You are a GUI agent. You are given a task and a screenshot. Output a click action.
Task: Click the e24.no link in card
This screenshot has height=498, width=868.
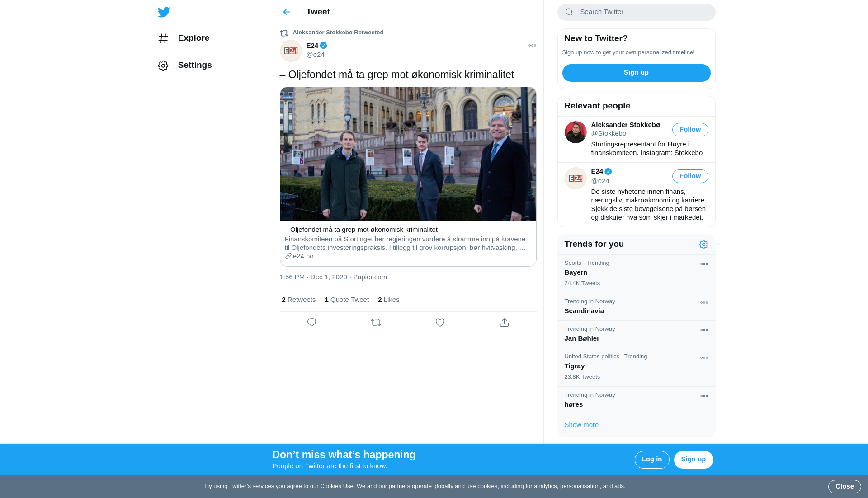303,256
